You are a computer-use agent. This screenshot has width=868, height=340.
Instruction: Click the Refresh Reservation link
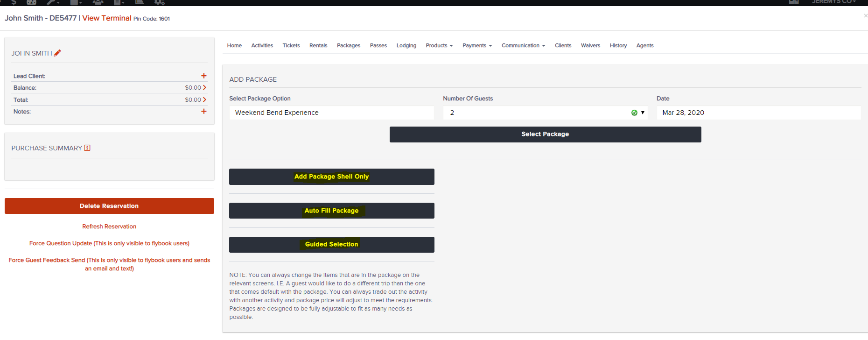(109, 227)
